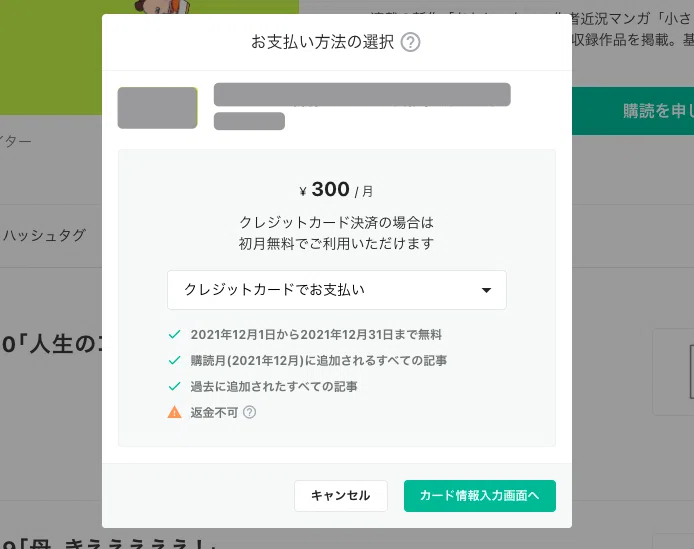Click the 「人生の article heading in background

click(52, 344)
